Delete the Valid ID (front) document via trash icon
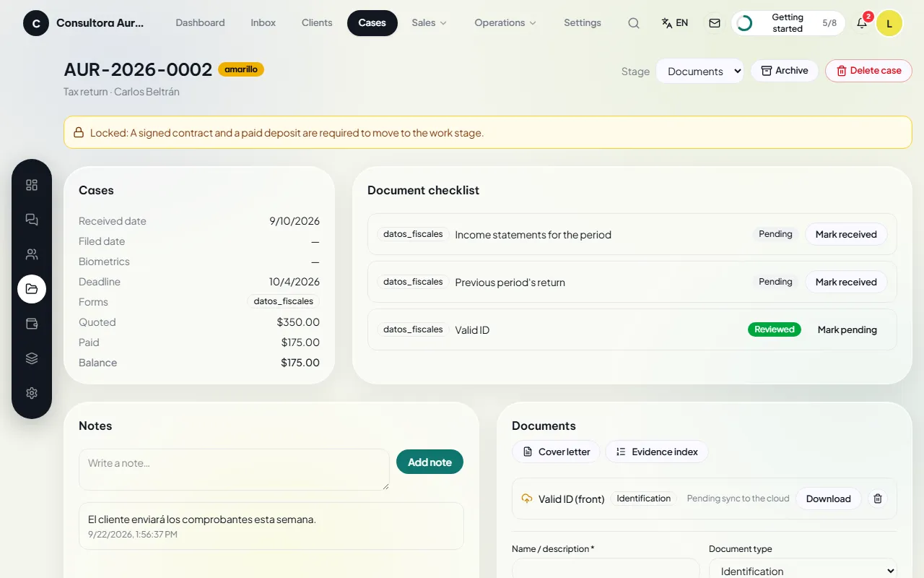924x578 pixels. (878, 499)
